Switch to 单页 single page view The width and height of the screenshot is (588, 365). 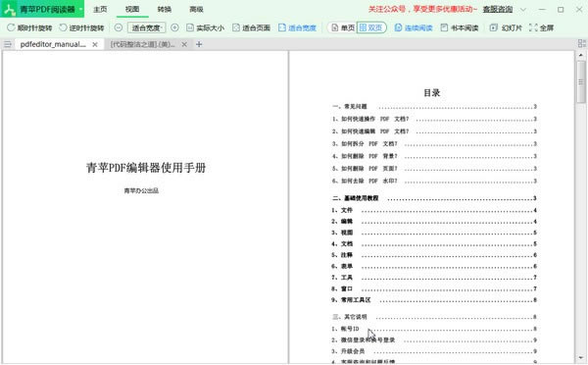pos(343,27)
